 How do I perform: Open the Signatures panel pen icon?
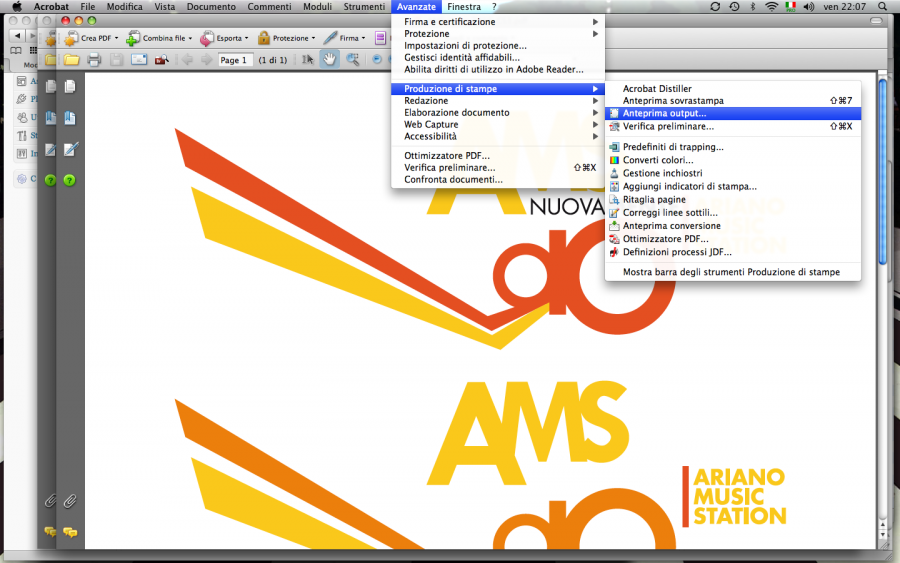(70, 149)
